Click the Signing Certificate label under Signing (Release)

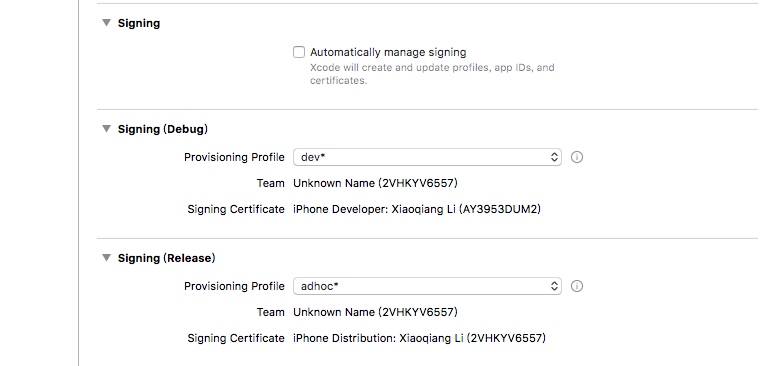[x=236, y=338]
